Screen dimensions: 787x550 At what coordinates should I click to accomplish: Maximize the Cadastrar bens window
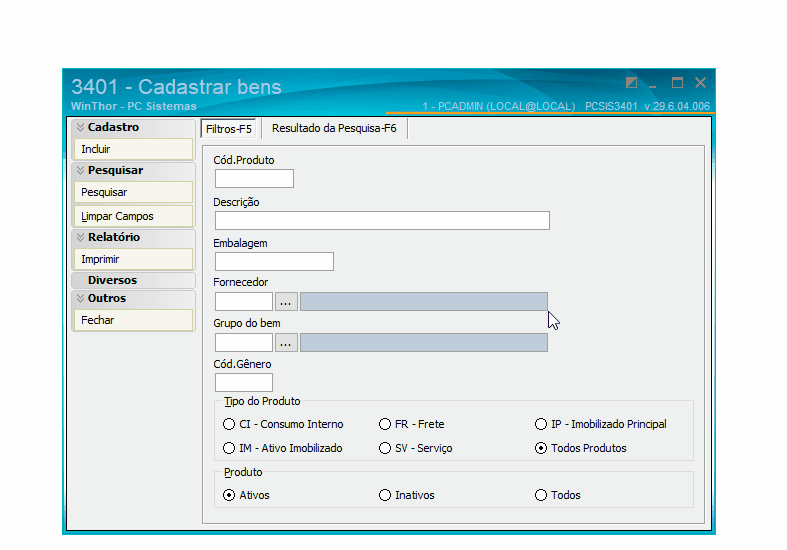coord(678,83)
